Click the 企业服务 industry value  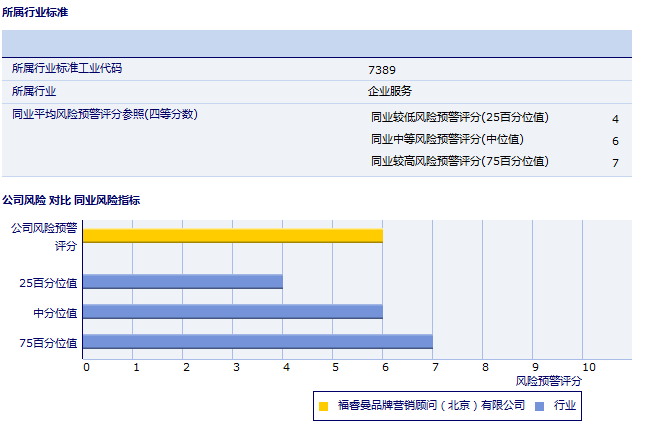390,91
